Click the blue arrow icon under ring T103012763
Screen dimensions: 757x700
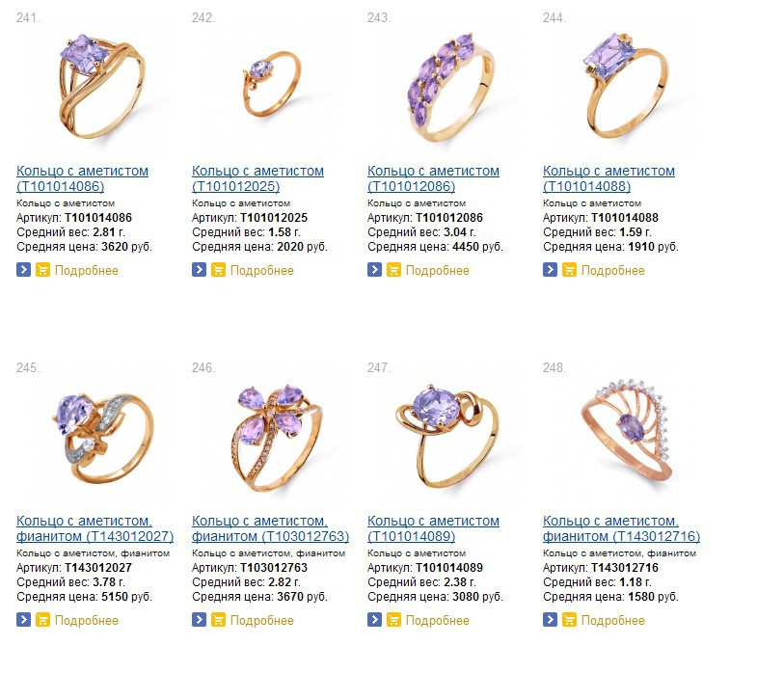tap(199, 619)
